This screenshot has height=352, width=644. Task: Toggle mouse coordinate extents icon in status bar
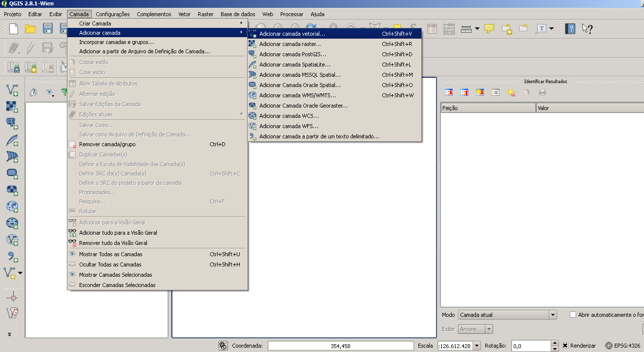(223, 346)
